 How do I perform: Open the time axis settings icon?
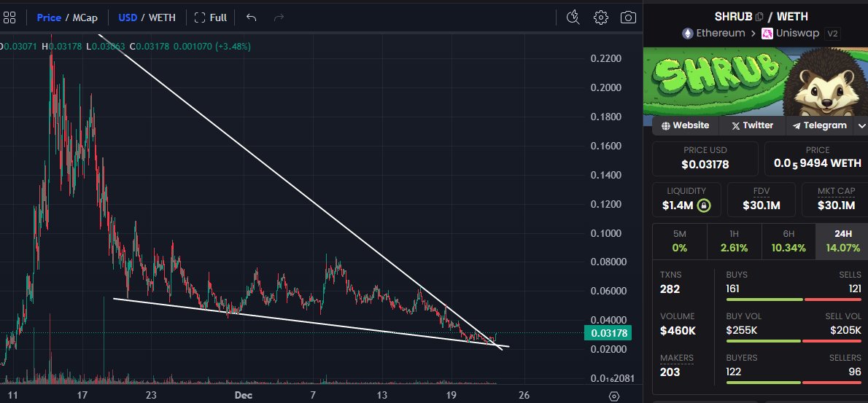(x=613, y=396)
